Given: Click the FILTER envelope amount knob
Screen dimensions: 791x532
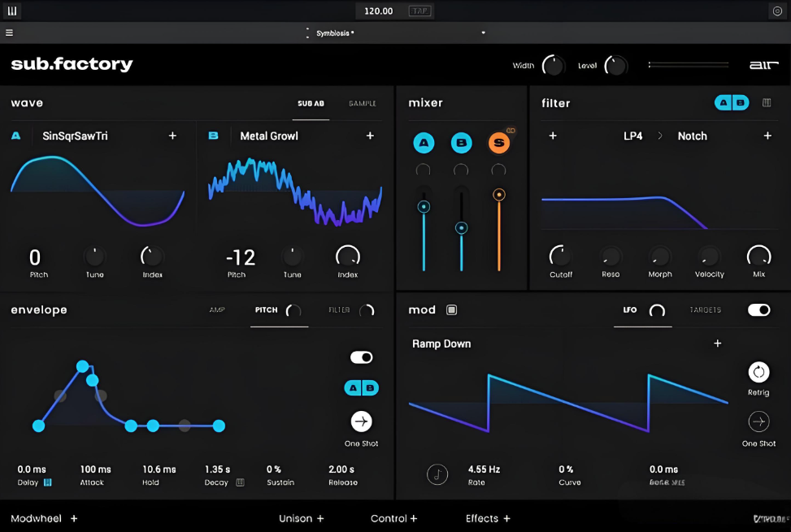Looking at the screenshot, I should 367,310.
